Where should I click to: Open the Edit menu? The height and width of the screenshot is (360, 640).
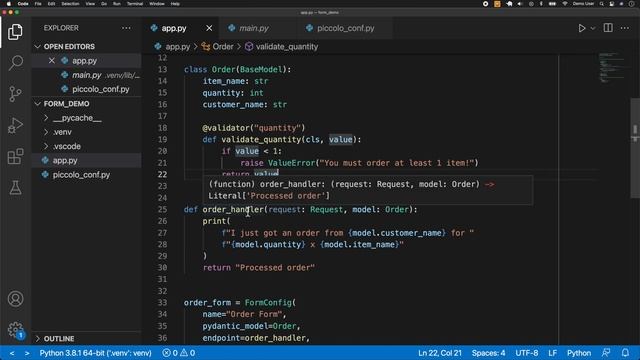click(51, 4)
